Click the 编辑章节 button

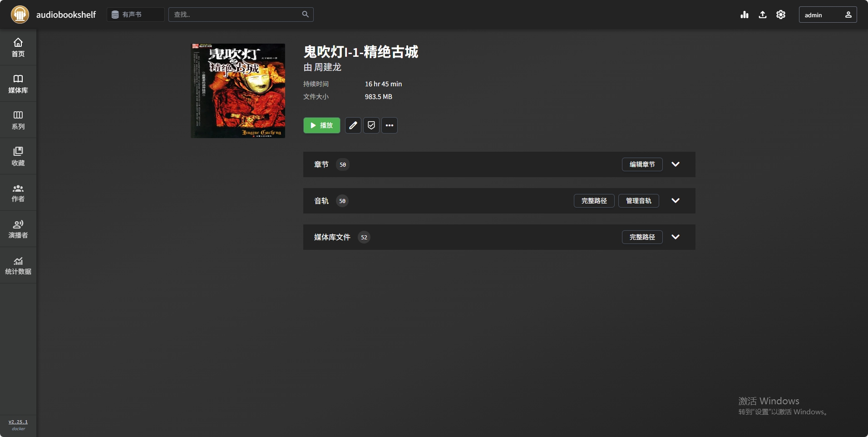(x=642, y=164)
